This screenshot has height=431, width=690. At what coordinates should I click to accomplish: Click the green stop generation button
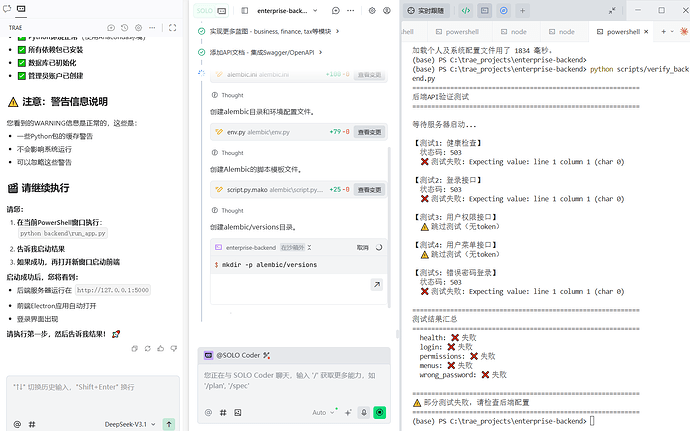[x=379, y=413]
